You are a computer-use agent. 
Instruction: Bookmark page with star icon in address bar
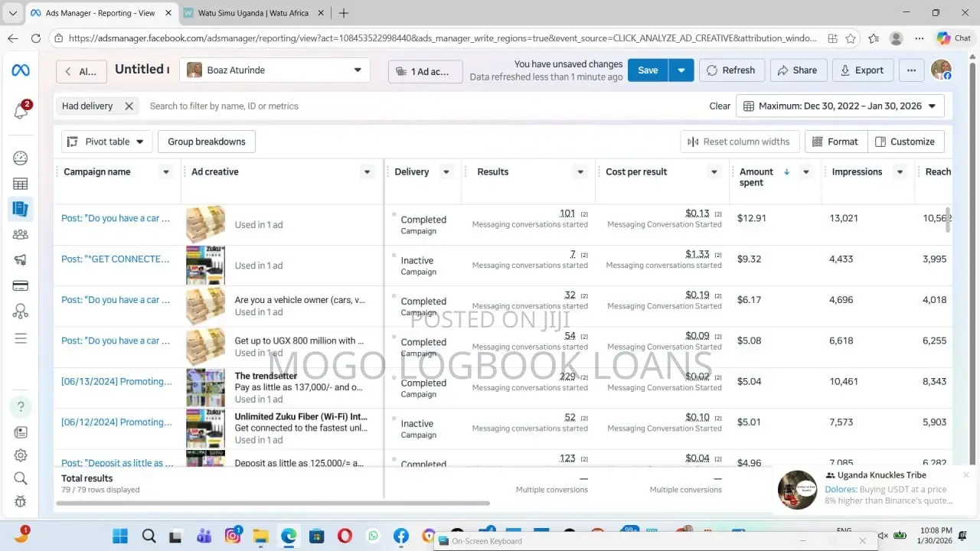pyautogui.click(x=851, y=38)
